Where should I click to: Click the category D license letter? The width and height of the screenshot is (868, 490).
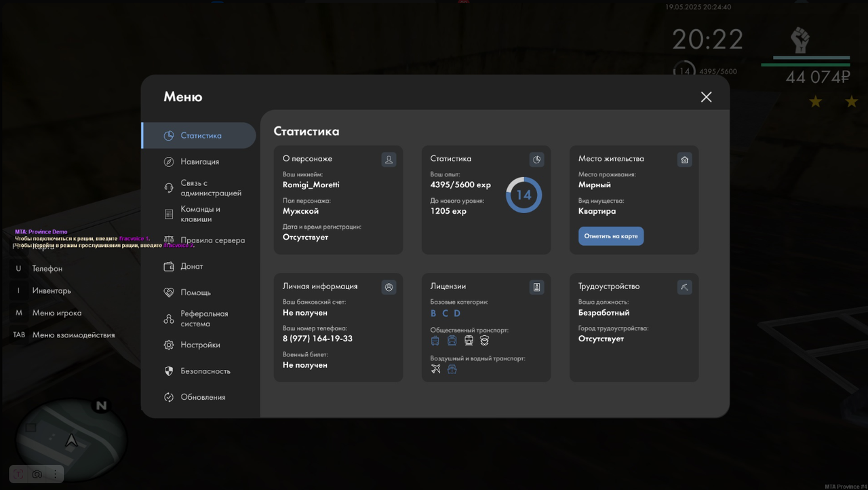pyautogui.click(x=457, y=313)
